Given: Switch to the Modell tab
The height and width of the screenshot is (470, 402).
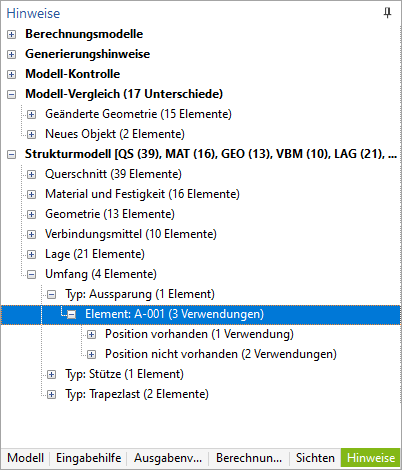Looking at the screenshot, I should click(26, 458).
